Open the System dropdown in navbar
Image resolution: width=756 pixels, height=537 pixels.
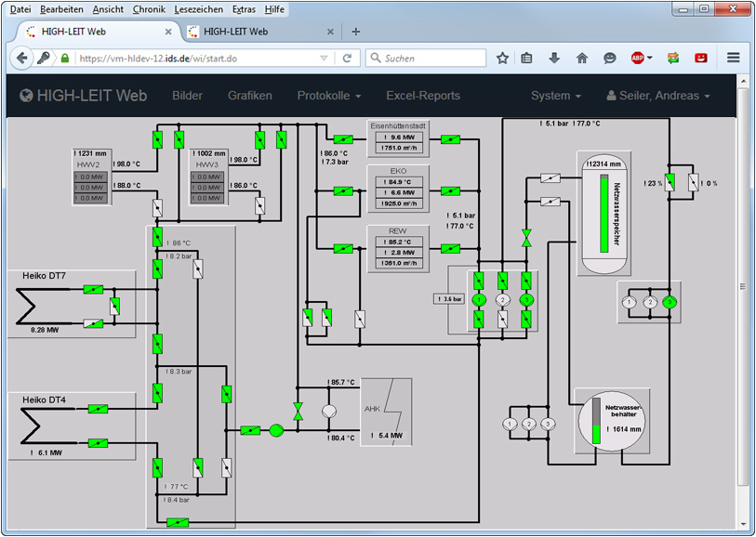pyautogui.click(x=555, y=96)
